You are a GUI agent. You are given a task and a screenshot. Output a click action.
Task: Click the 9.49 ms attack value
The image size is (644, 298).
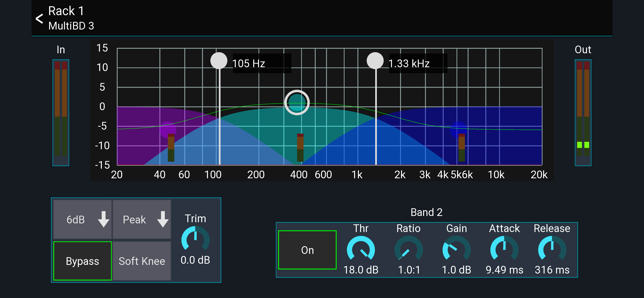504,270
